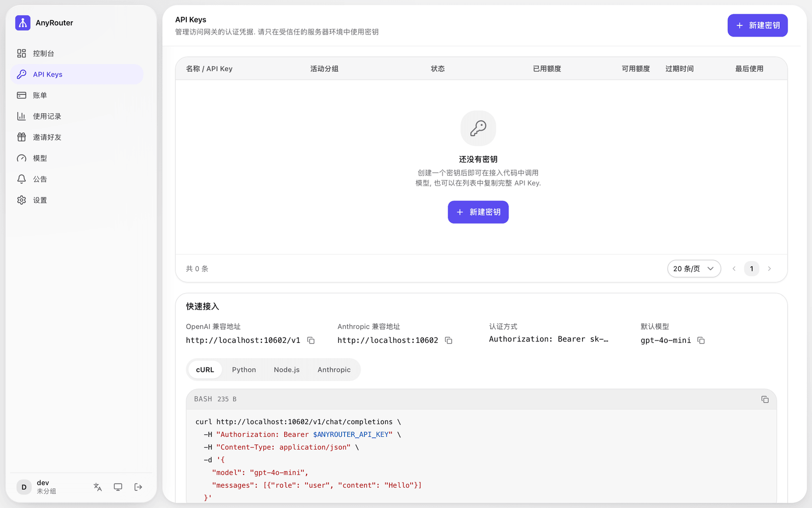
Task: Click the 还没有密钥 heading
Action: point(478,159)
